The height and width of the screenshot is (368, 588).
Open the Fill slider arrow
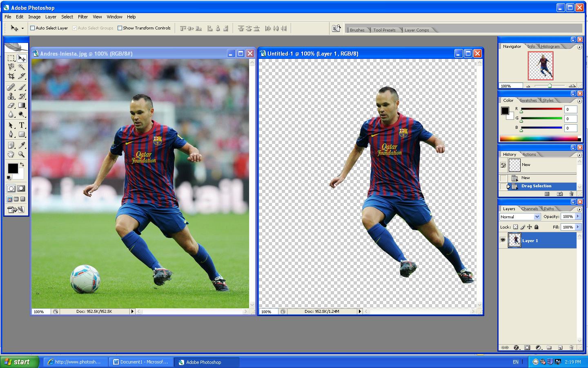pyautogui.click(x=578, y=227)
